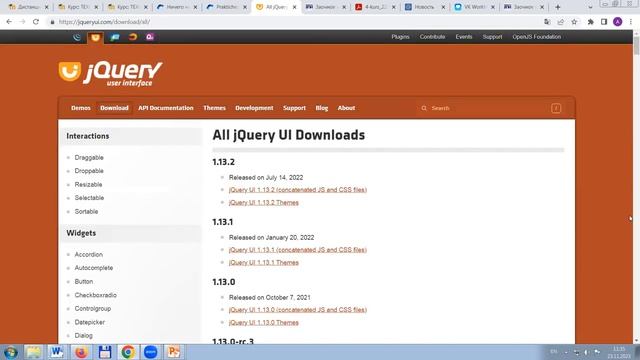Go back with browser back arrow
640x360 pixels.
point(9,22)
